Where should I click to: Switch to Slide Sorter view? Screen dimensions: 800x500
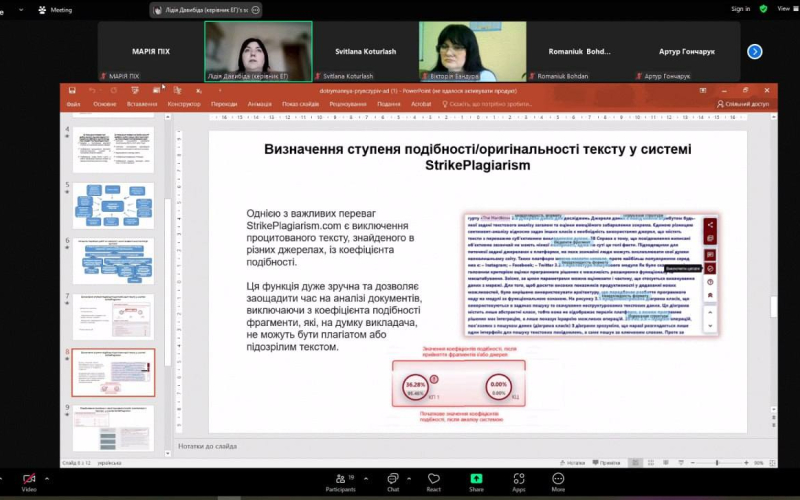[x=651, y=463]
